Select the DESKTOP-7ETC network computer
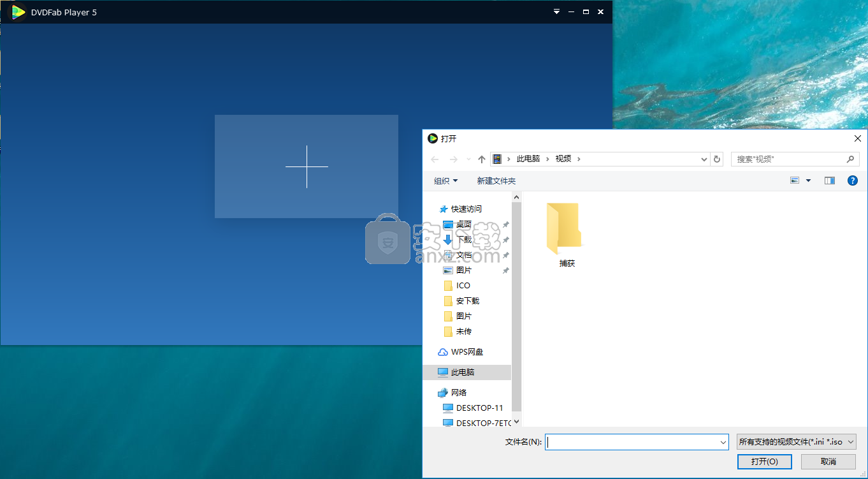 click(484, 423)
